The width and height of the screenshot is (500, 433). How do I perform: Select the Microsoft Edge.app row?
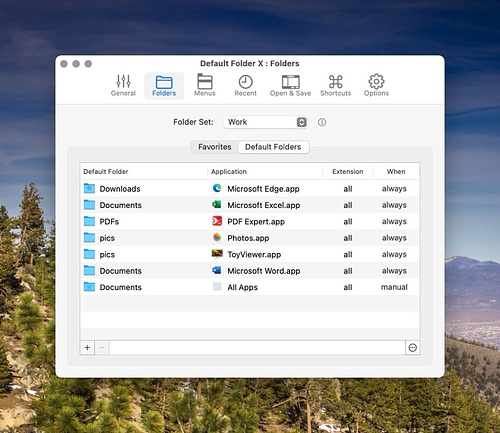tap(250, 189)
